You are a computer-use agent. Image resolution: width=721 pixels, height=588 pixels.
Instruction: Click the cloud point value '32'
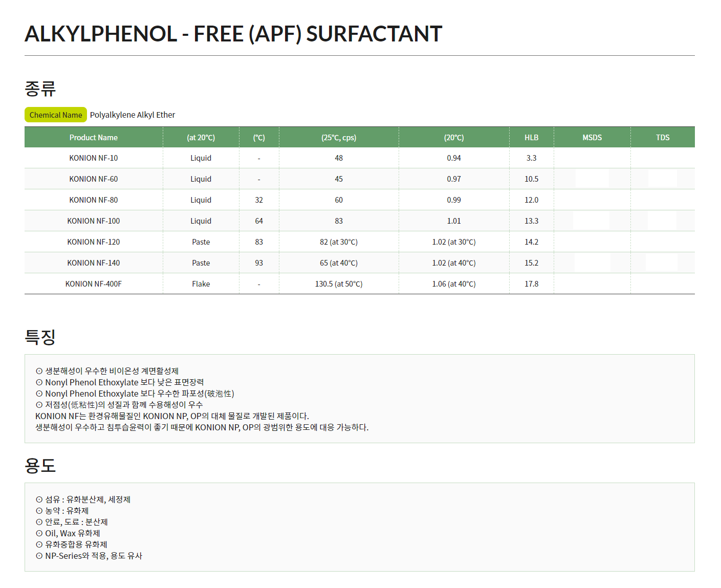259,200
